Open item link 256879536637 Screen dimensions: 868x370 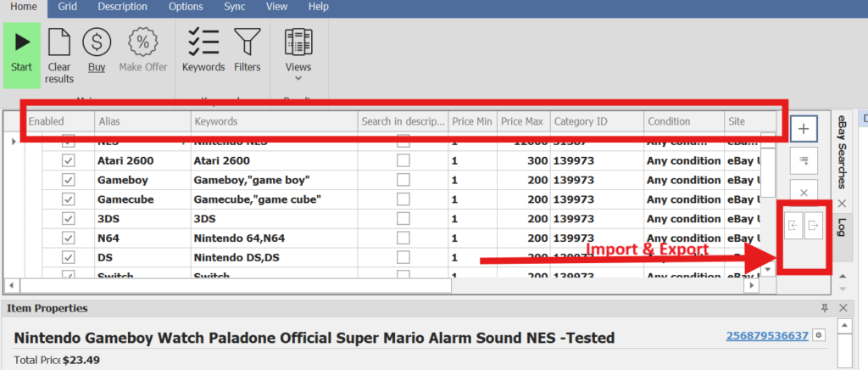tap(766, 336)
